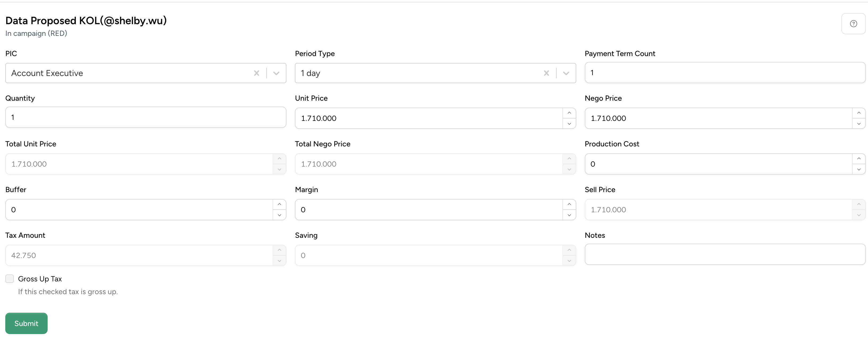Decrement Nego Price using down arrow
Viewport: 868px width, 347px height.
859,124
